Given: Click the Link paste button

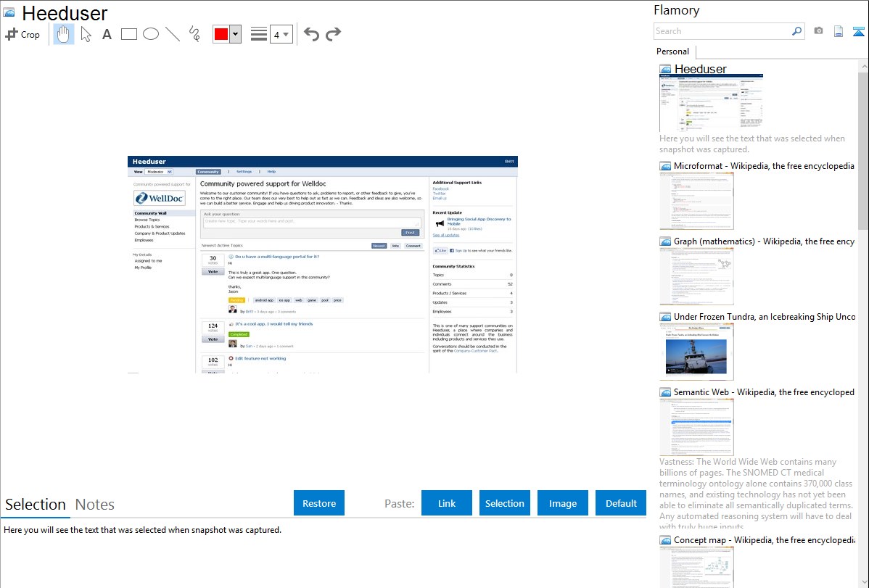Looking at the screenshot, I should coord(447,503).
